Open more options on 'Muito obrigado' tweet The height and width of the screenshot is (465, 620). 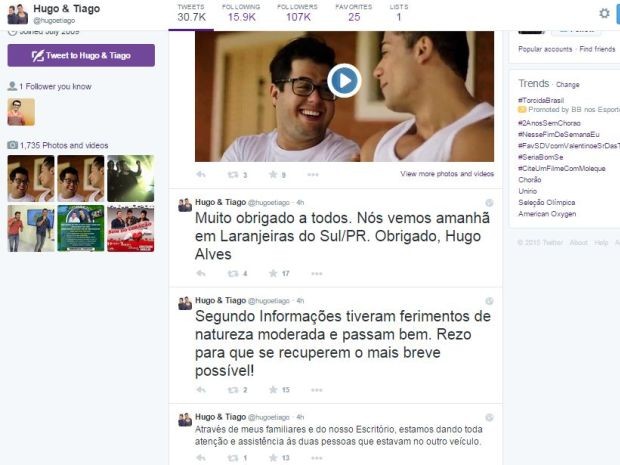tap(313, 273)
